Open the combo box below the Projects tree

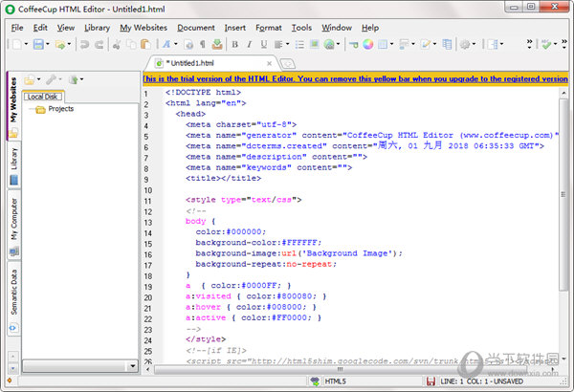tap(79, 365)
